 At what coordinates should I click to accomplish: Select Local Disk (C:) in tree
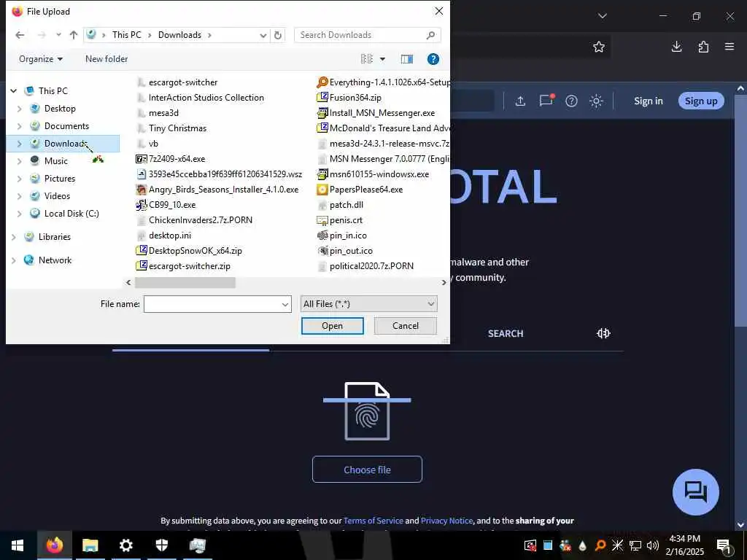[x=71, y=214]
